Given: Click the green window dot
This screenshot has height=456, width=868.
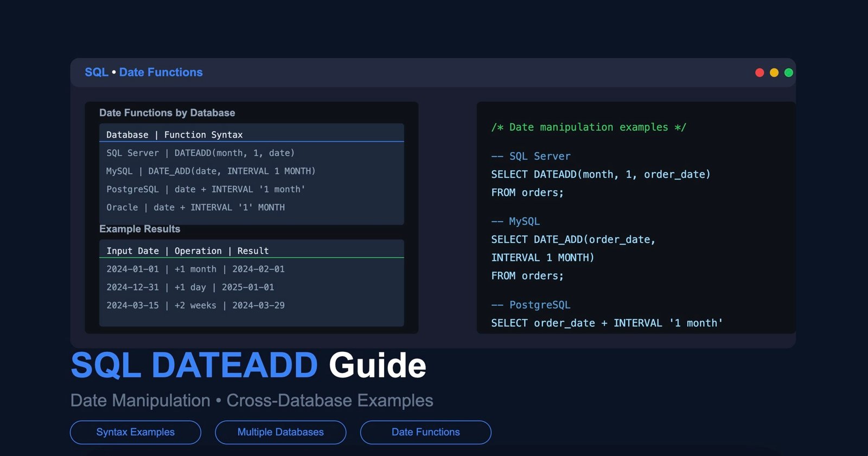Looking at the screenshot, I should [789, 73].
